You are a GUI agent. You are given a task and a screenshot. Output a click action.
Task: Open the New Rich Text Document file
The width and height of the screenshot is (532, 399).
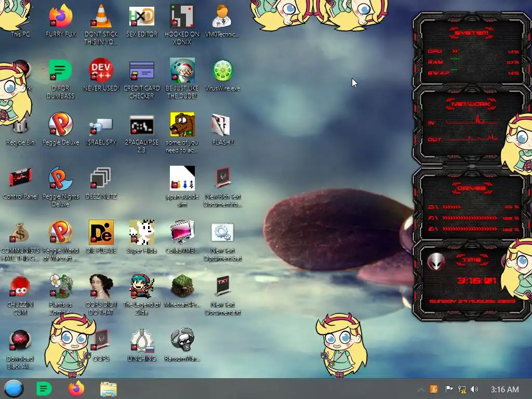pyautogui.click(x=223, y=178)
